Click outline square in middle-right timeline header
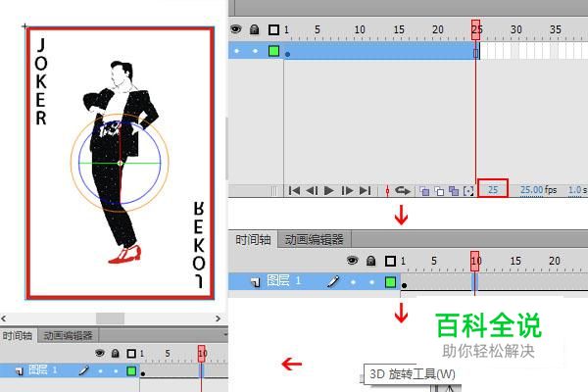This screenshot has width=588, height=392. [x=390, y=261]
